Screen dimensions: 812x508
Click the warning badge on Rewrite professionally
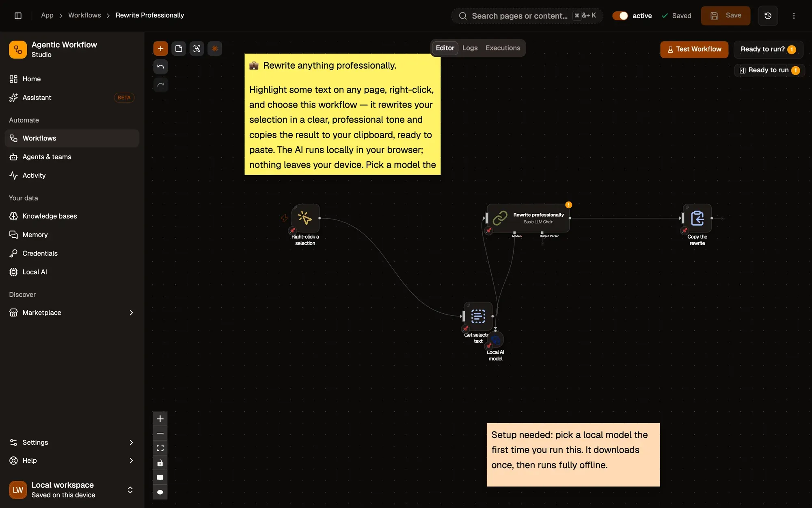click(568, 205)
